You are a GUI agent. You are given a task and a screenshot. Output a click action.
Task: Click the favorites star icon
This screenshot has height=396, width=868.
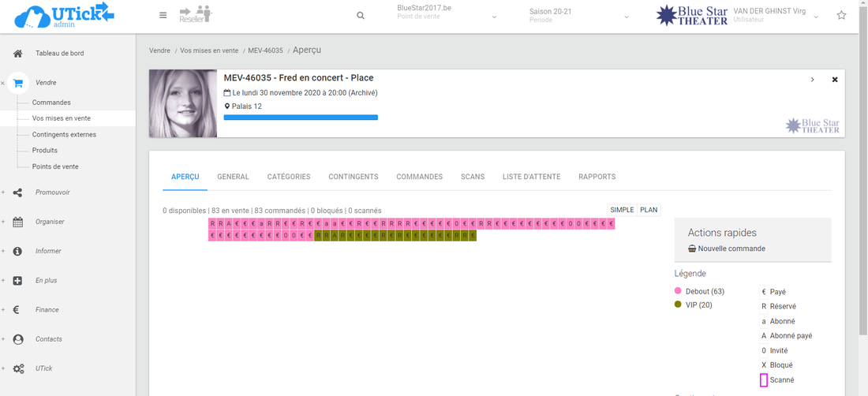click(841, 16)
